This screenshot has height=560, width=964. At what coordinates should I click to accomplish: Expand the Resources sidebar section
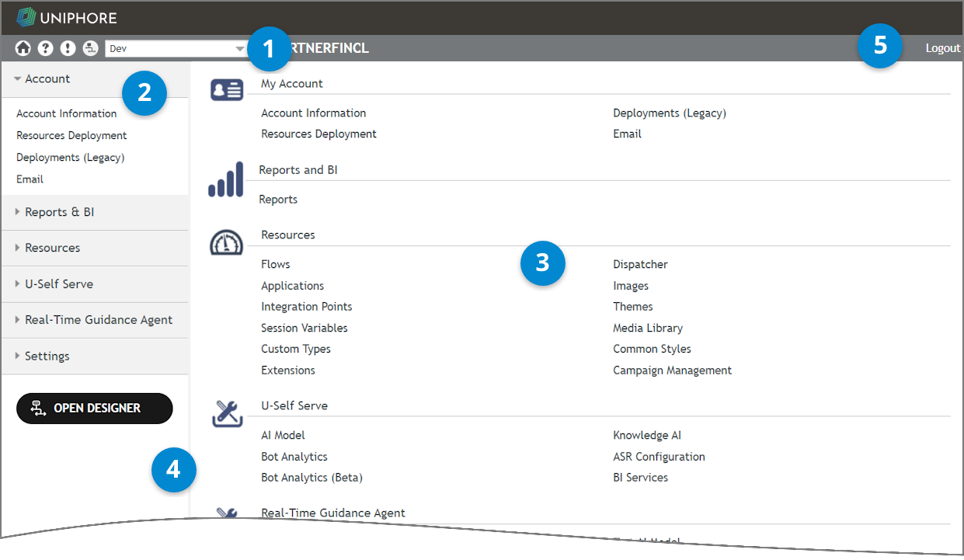coord(95,248)
